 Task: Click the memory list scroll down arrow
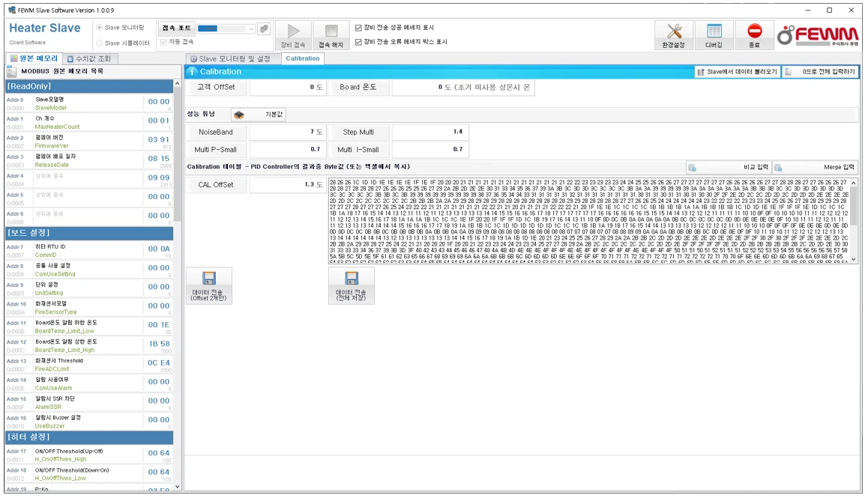[x=177, y=487]
